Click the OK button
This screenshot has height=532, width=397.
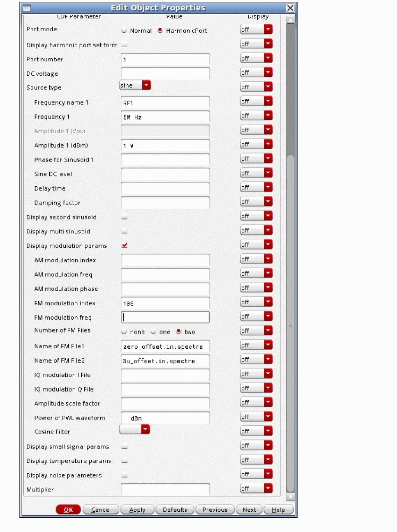point(68,510)
